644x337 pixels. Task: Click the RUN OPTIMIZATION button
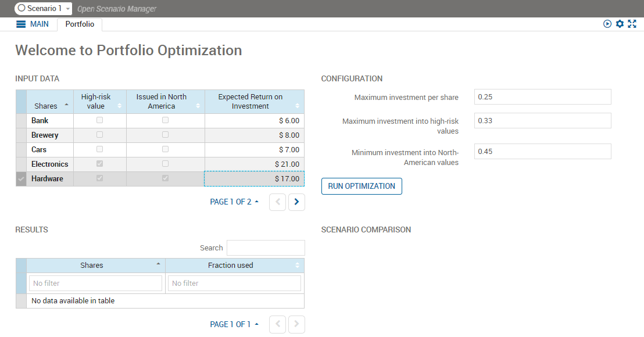click(362, 186)
